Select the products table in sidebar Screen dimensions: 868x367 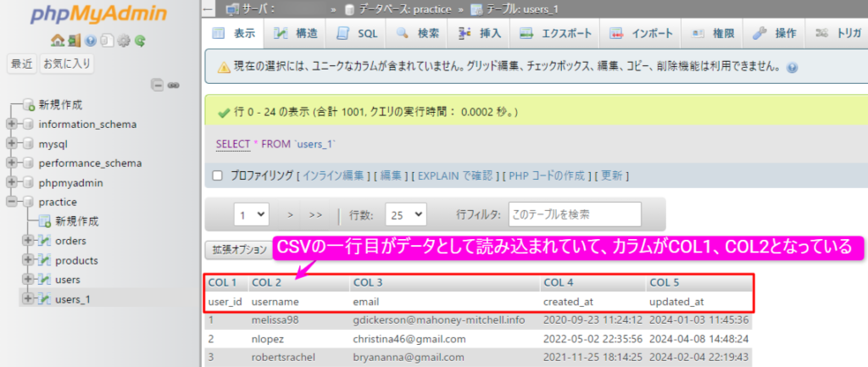click(x=76, y=260)
